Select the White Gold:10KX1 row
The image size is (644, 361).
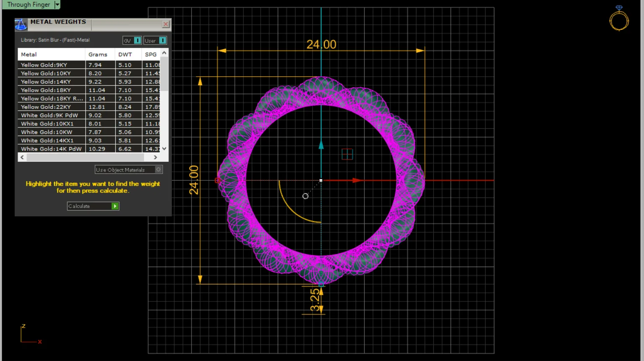[x=89, y=124]
